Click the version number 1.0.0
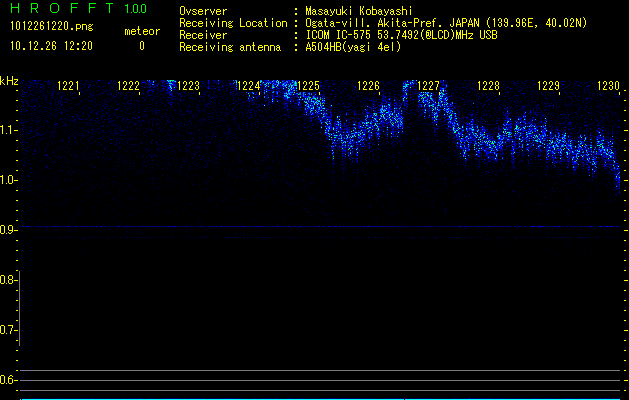This screenshot has height=400, width=629. 136,8
